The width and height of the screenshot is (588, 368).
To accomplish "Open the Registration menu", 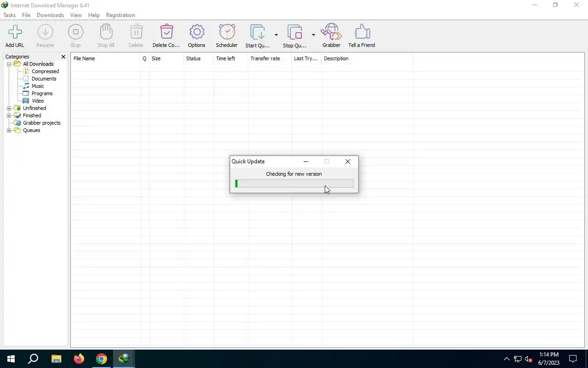I will click(120, 15).
